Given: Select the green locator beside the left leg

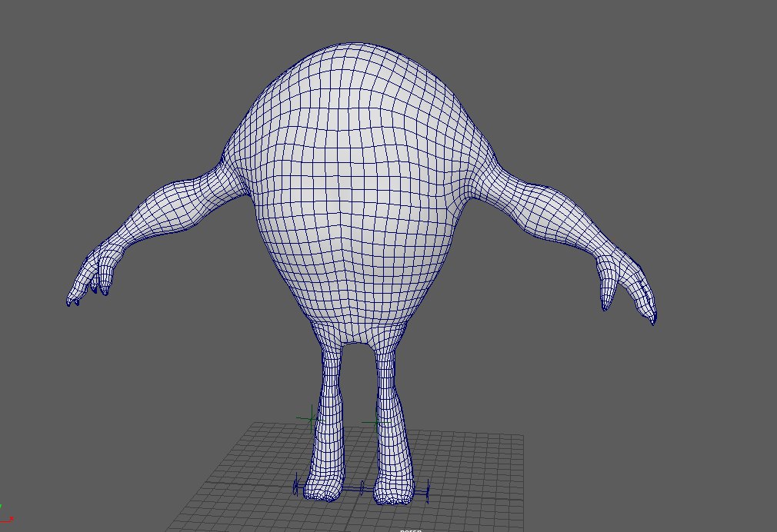Looking at the screenshot, I should [309, 421].
